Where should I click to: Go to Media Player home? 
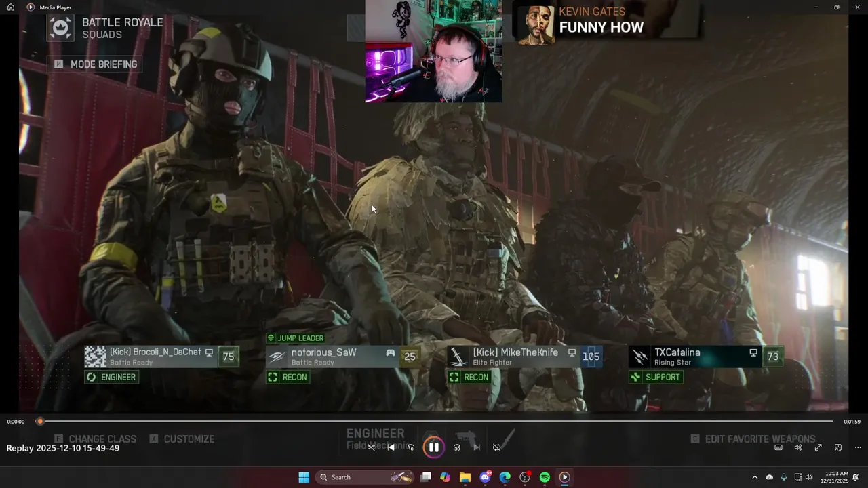click(11, 7)
